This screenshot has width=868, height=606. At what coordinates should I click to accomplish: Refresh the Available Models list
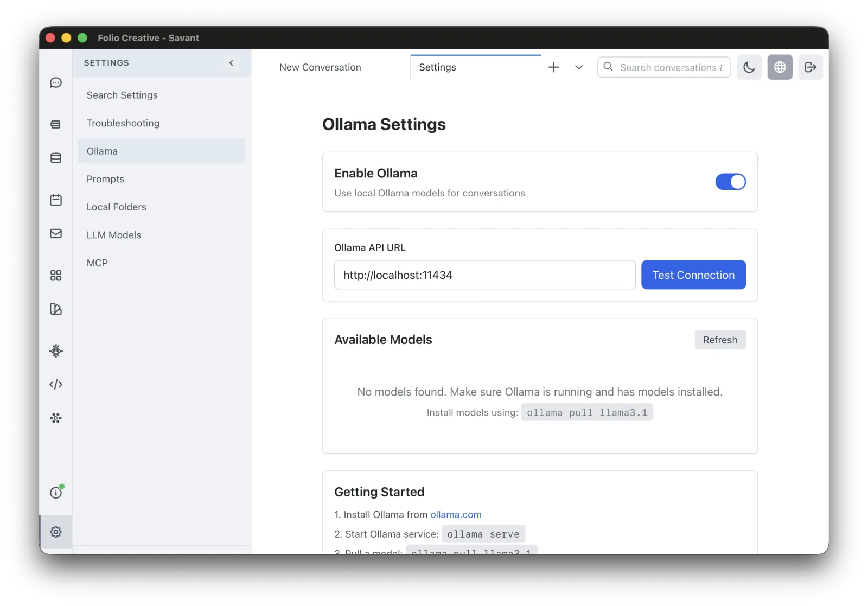[720, 340]
